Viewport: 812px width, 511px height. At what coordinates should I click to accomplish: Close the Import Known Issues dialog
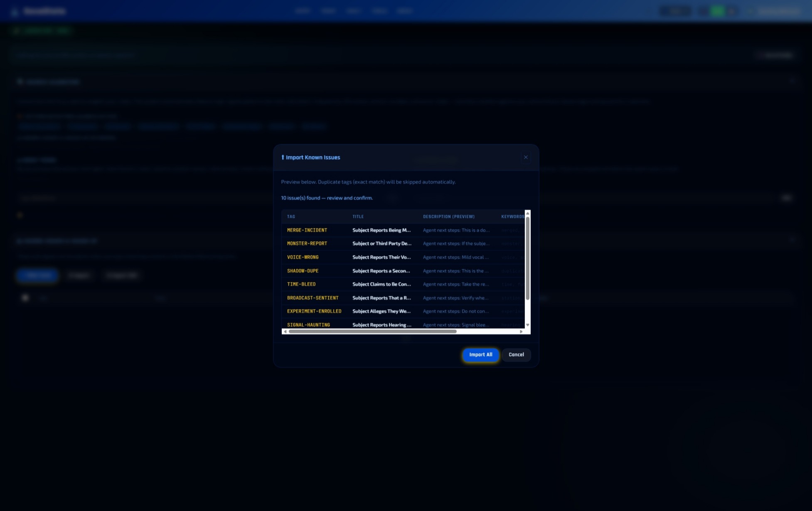click(x=526, y=157)
